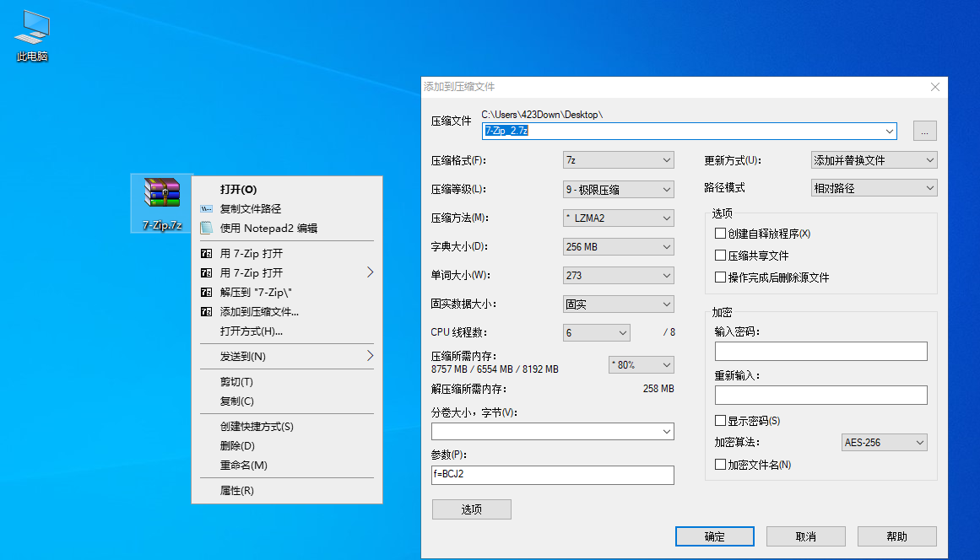Click the 输入密码 text field
Image resolution: width=980 pixels, height=560 pixels.
tap(820, 352)
